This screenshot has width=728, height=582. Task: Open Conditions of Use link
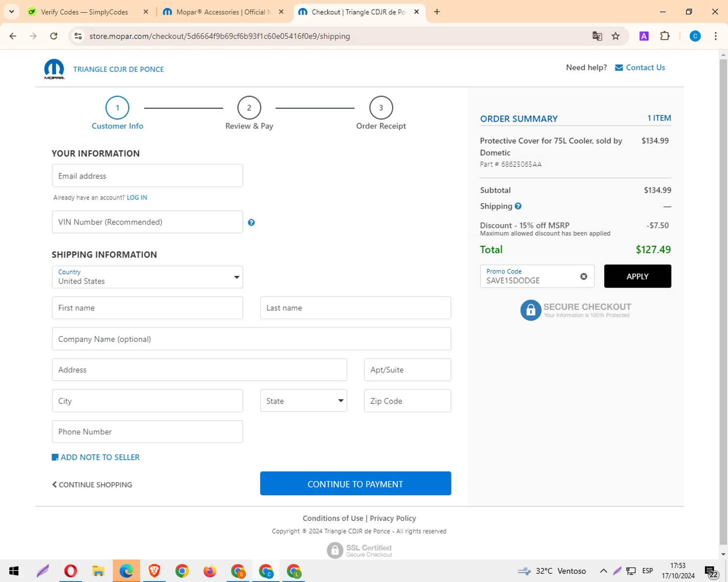pyautogui.click(x=333, y=518)
